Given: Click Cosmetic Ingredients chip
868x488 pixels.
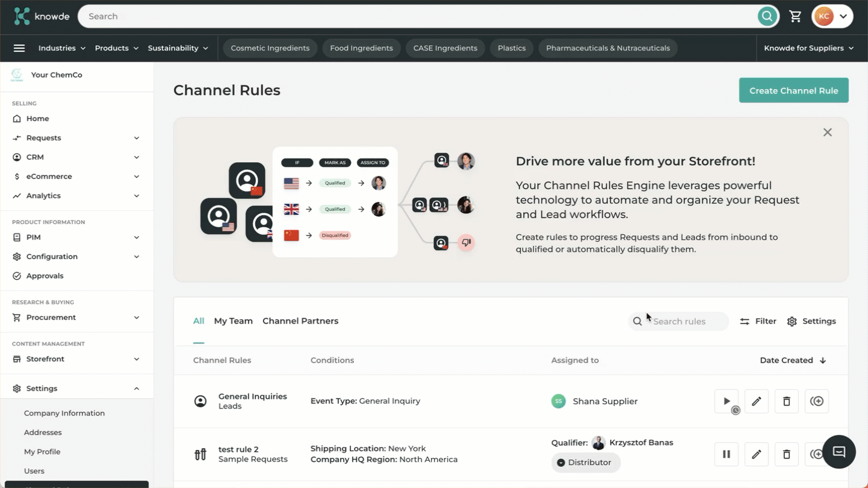Looking at the screenshot, I should [270, 48].
